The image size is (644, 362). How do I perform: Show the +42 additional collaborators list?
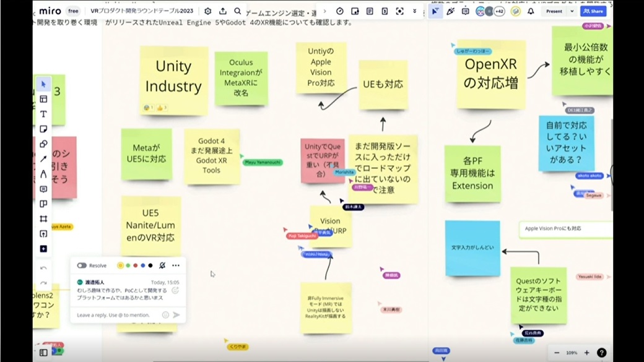pyautogui.click(x=499, y=11)
